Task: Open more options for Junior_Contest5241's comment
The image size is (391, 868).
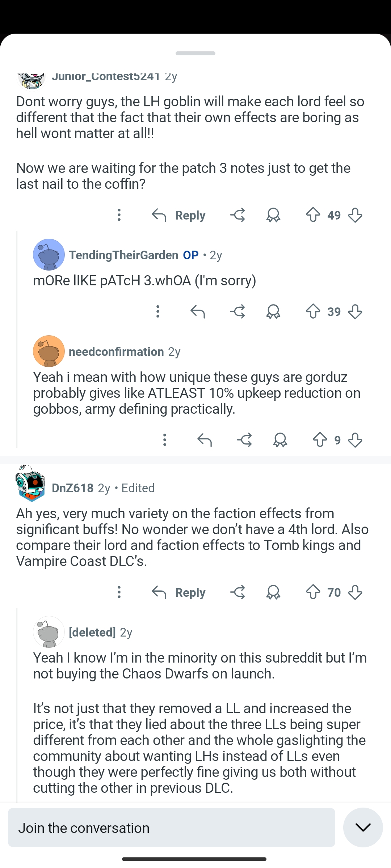Action: coord(119,215)
